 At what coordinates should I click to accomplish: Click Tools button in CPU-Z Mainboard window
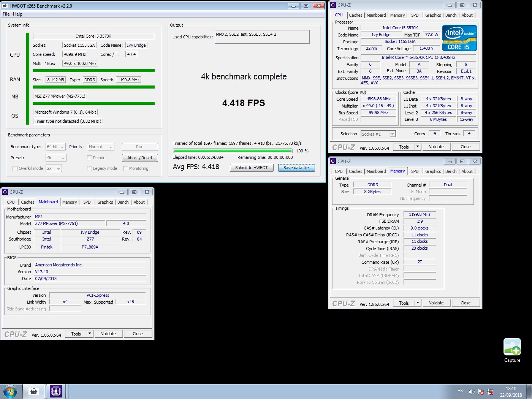click(76, 334)
